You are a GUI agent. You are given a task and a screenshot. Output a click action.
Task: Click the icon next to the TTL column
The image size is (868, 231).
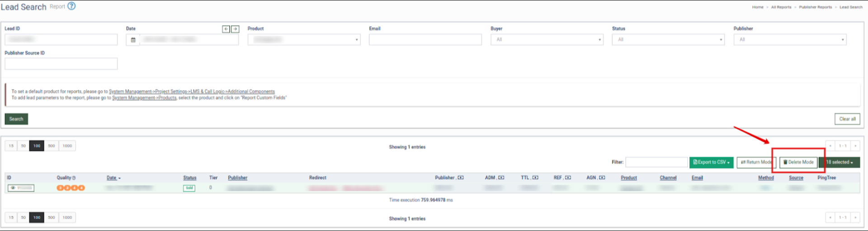535,178
